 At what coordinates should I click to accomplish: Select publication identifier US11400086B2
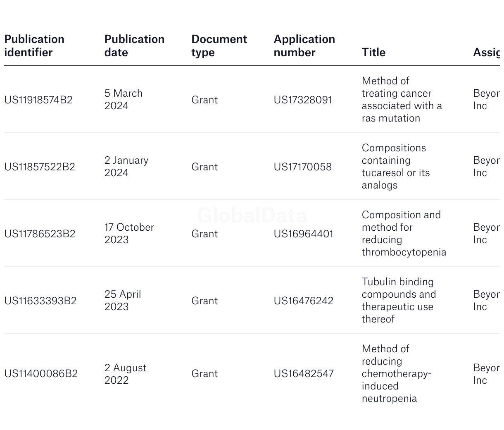(x=41, y=374)
